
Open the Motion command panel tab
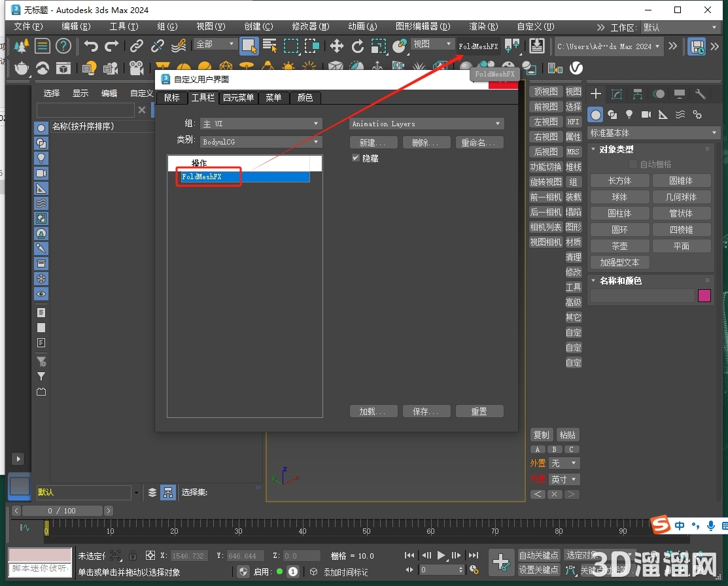point(659,94)
